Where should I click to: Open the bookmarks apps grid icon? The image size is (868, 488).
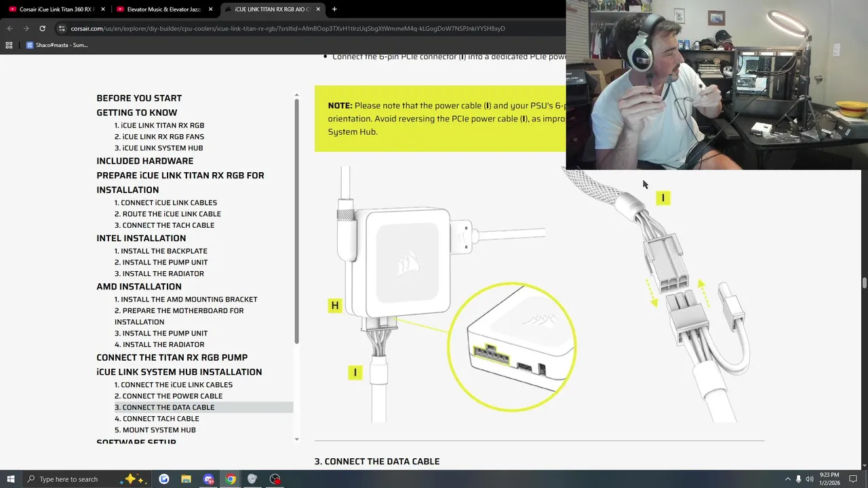(9, 45)
